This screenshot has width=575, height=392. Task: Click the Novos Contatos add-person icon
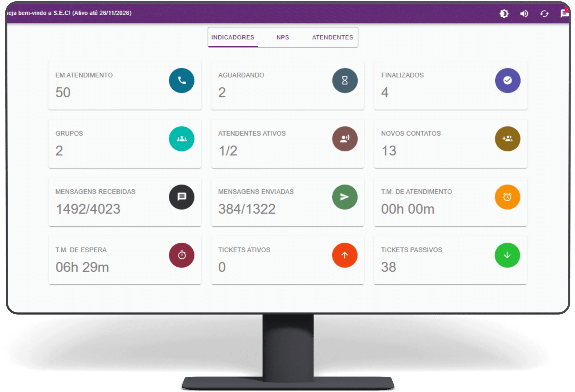pyautogui.click(x=507, y=139)
